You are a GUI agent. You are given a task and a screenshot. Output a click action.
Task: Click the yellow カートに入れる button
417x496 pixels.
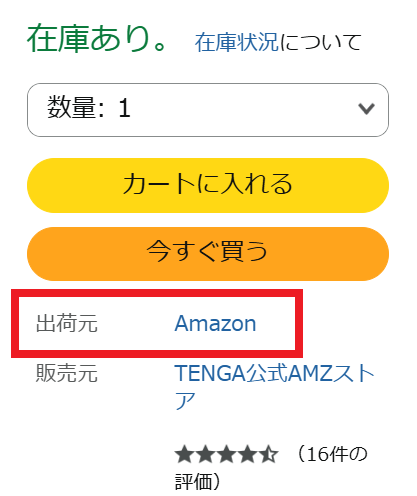[208, 185]
